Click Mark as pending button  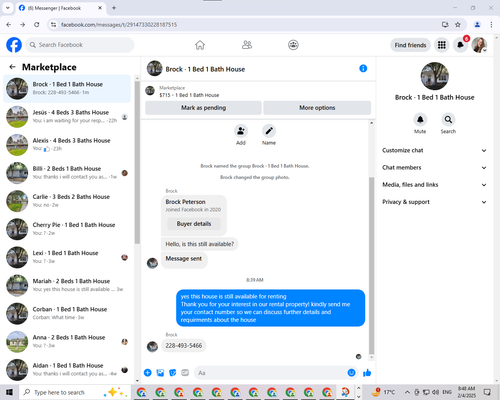(x=203, y=108)
